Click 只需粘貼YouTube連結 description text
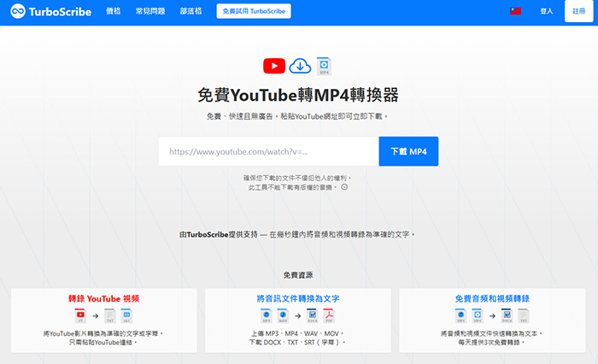This screenshot has height=364, width=598. [103, 343]
